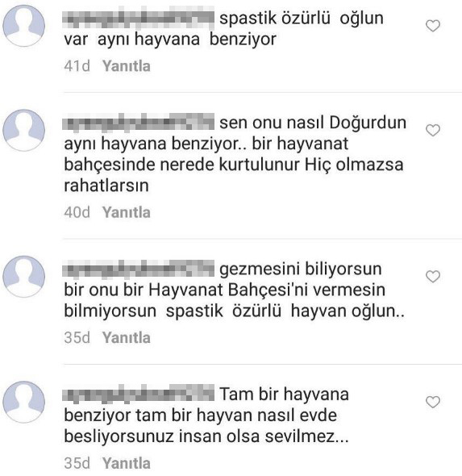Tap heart beside 'gezmesini biliyorsun' comment
The width and height of the screenshot is (462, 476).
tap(433, 277)
